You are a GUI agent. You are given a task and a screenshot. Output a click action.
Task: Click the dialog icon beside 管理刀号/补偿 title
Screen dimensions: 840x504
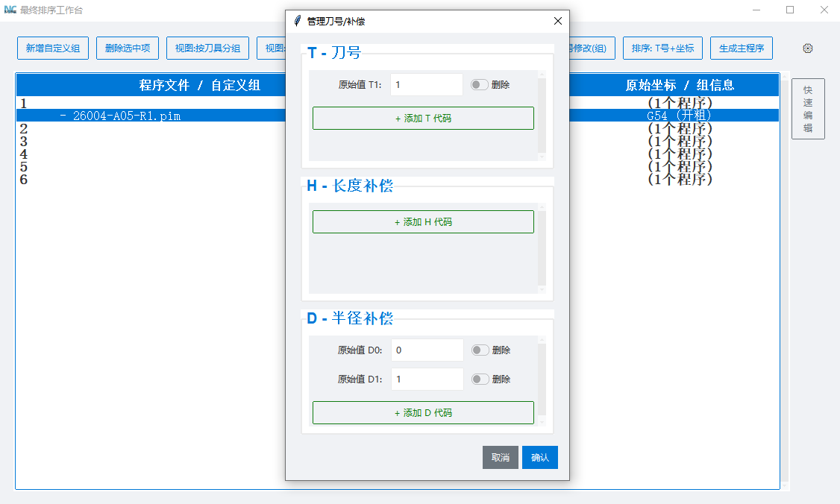click(x=298, y=22)
